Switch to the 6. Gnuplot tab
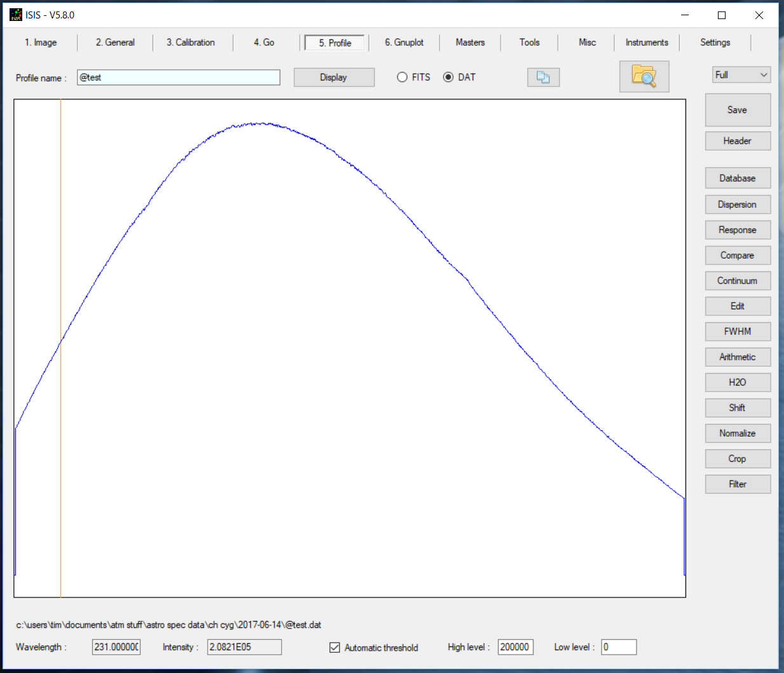 404,43
